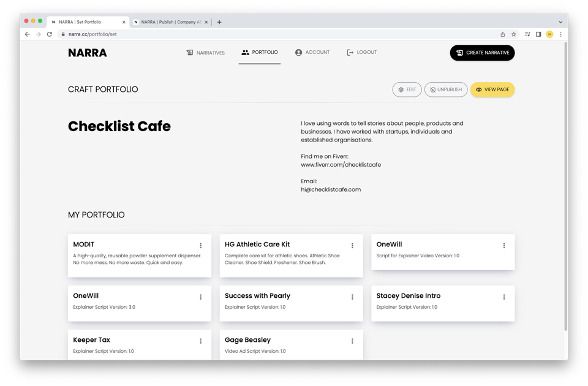Edit the craft portfolio
Image resolution: width=588 pixels, height=386 pixels.
point(407,89)
